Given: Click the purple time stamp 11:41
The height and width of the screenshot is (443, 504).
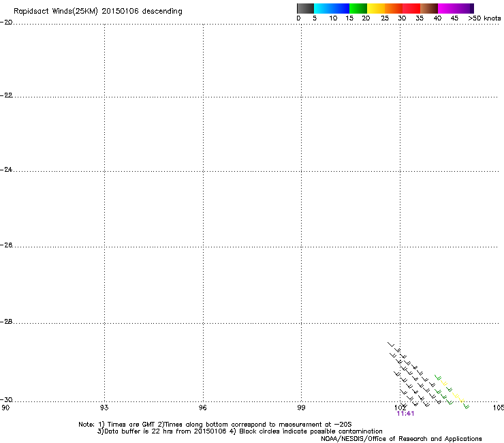Looking at the screenshot, I should 406,414.
